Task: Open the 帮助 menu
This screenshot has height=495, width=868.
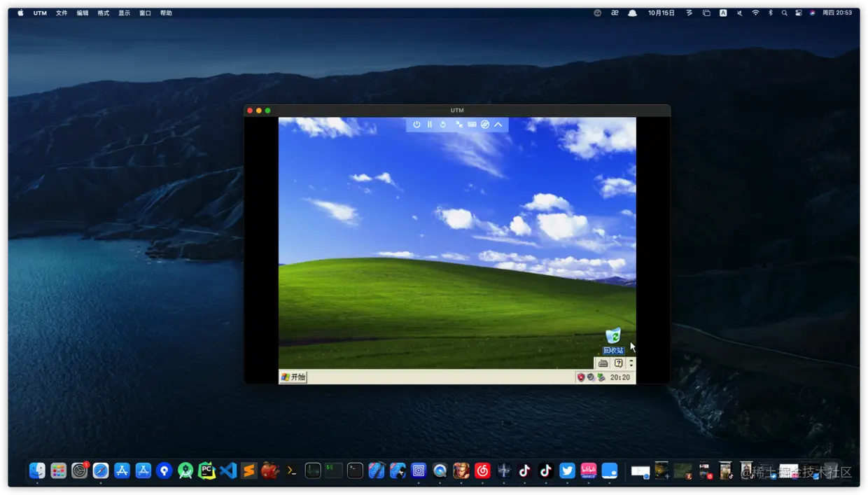Action: tap(166, 13)
